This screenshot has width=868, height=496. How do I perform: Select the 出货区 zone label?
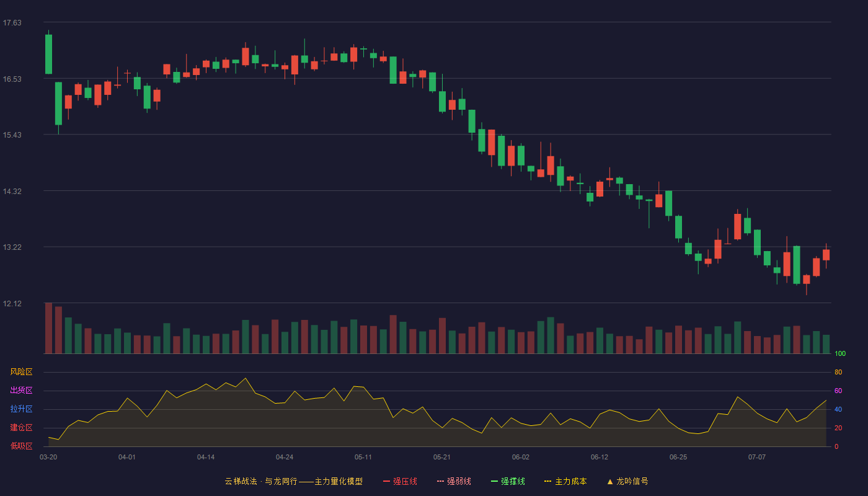21,391
